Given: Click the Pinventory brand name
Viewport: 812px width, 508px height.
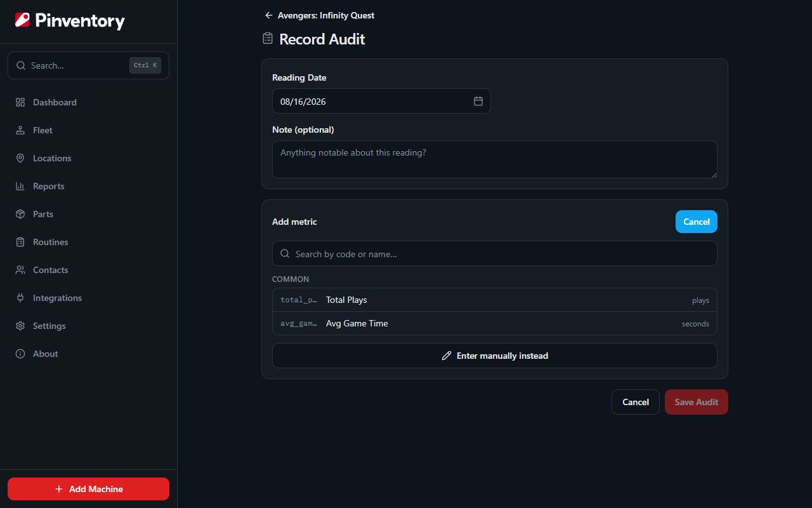Looking at the screenshot, I should click(80, 21).
